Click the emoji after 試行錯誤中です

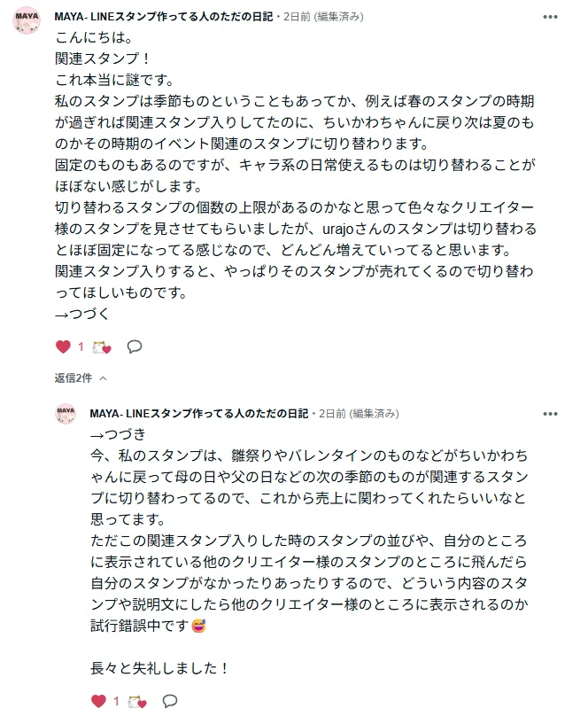[x=199, y=626]
